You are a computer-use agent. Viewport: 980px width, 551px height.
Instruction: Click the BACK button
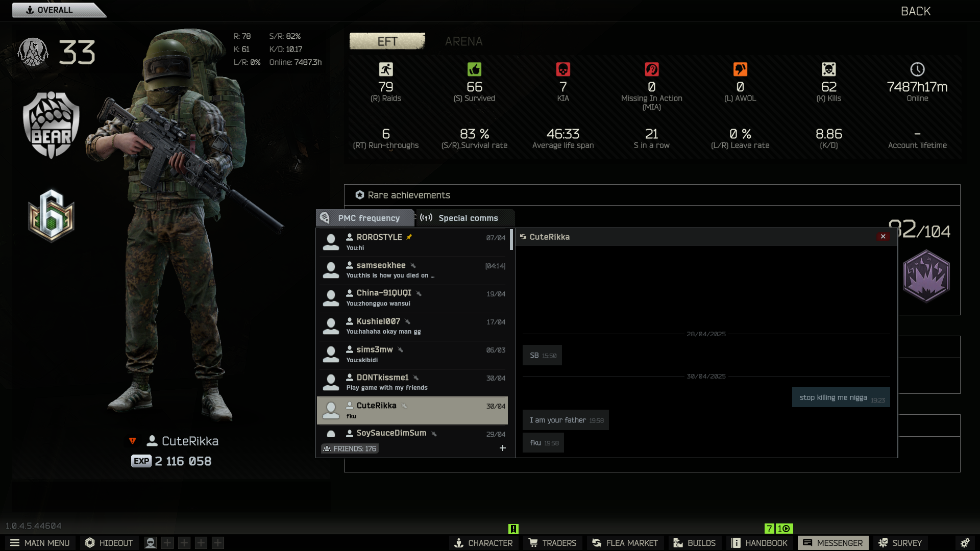915,11
